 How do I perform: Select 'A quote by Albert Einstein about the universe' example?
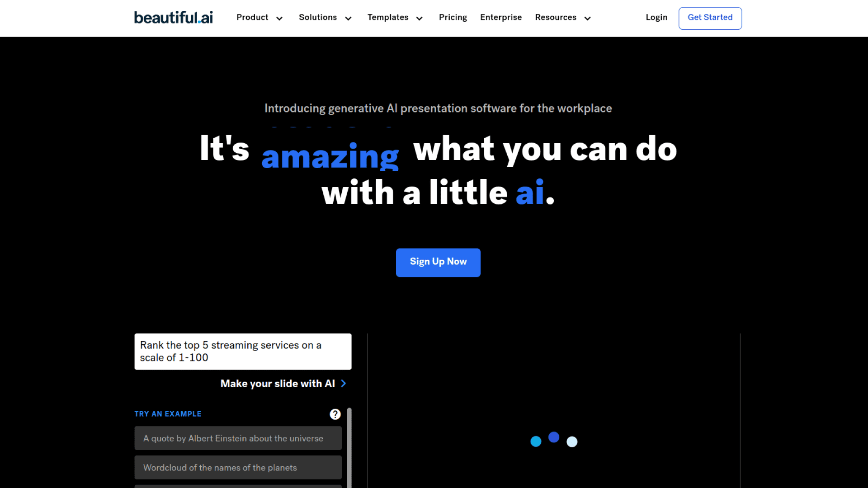pos(237,438)
